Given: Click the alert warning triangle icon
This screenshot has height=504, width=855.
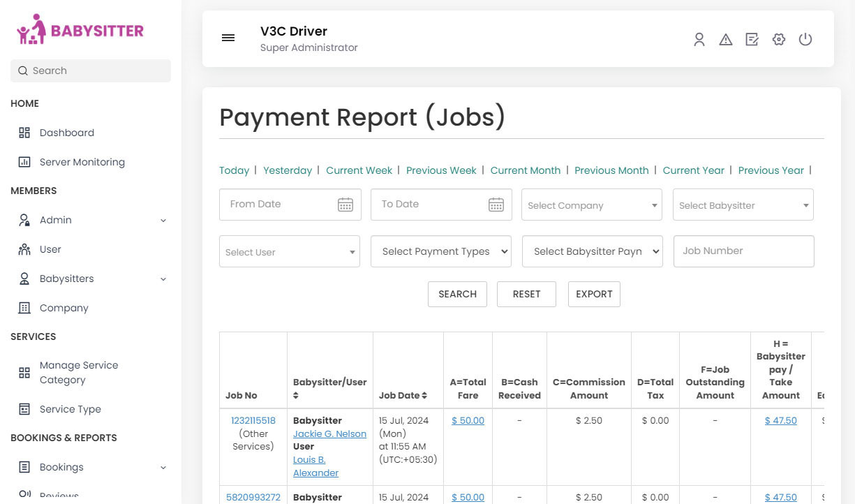Looking at the screenshot, I should click(x=726, y=40).
